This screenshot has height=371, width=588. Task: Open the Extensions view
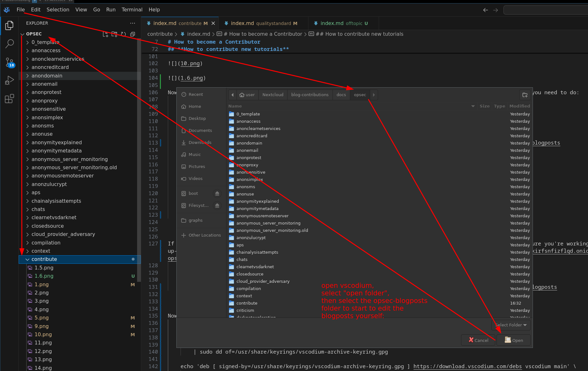9,99
